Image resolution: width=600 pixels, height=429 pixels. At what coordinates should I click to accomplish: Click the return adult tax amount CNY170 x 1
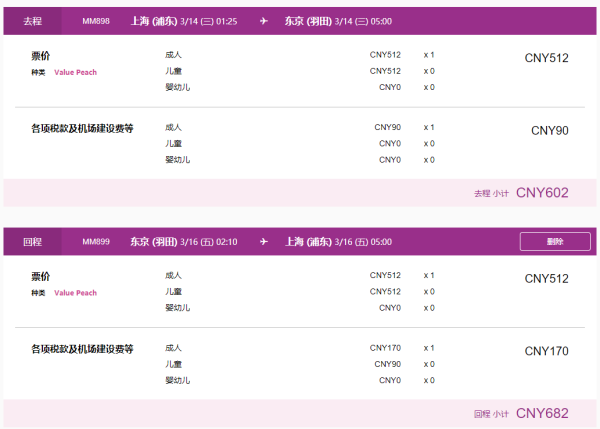click(385, 348)
